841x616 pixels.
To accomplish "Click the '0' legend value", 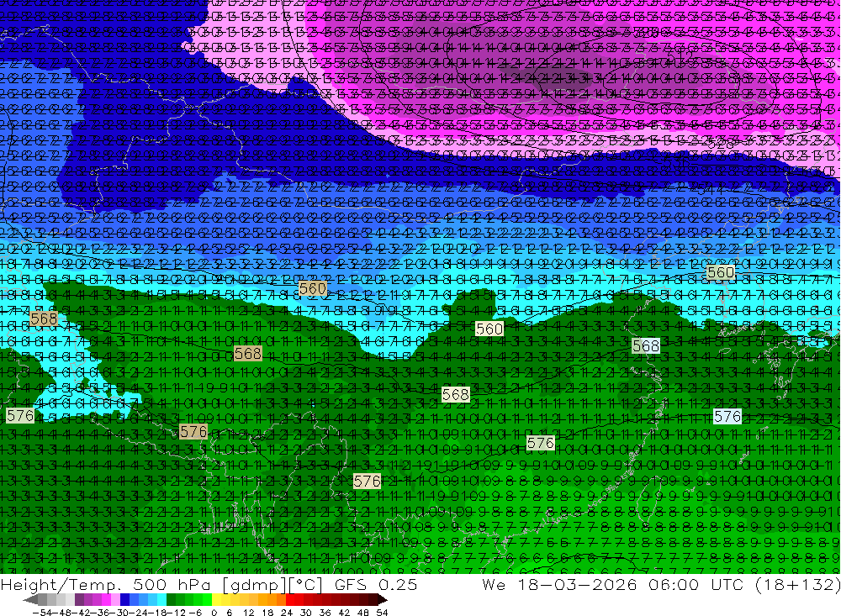I will [x=214, y=613].
